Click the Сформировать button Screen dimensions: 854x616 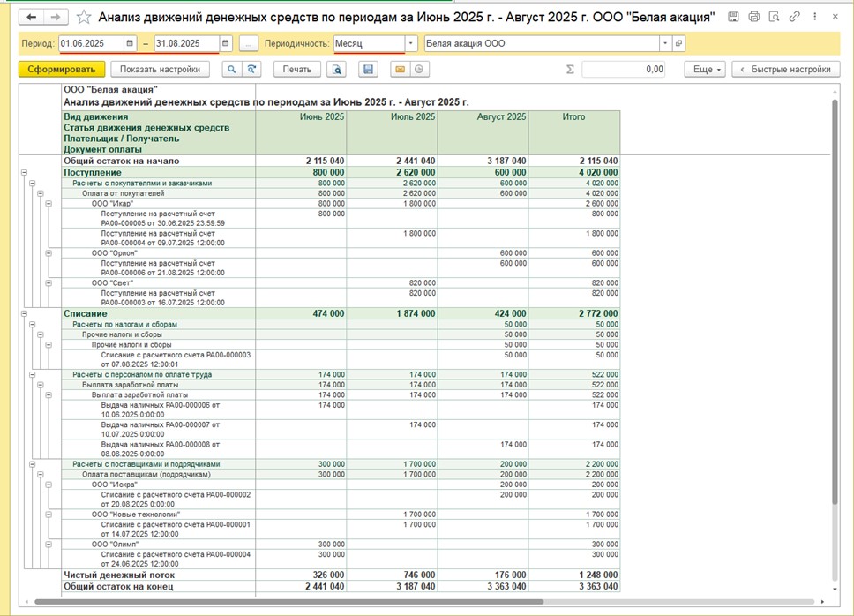click(62, 69)
